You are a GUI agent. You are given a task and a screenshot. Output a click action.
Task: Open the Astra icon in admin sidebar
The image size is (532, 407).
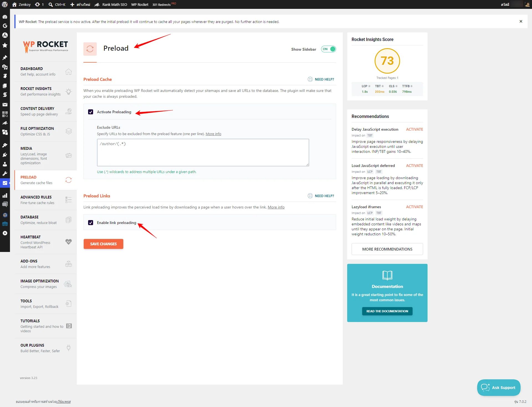coord(5,35)
